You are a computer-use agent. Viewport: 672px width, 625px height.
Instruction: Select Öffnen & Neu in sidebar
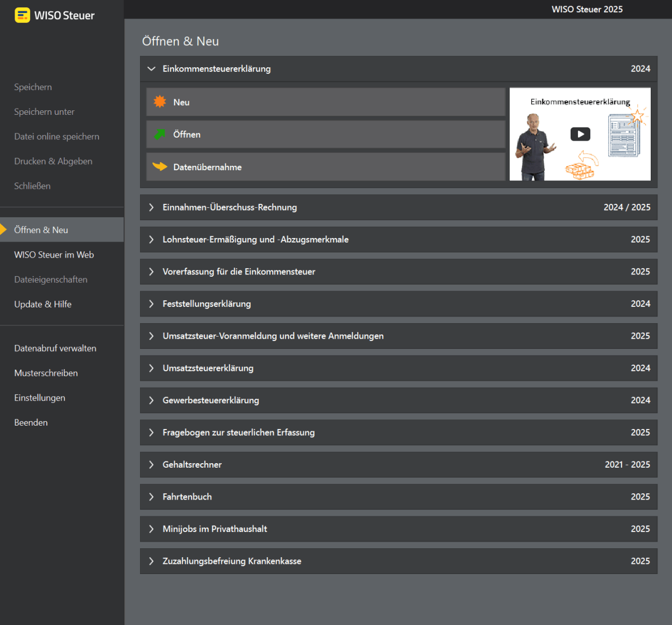pyautogui.click(x=62, y=230)
